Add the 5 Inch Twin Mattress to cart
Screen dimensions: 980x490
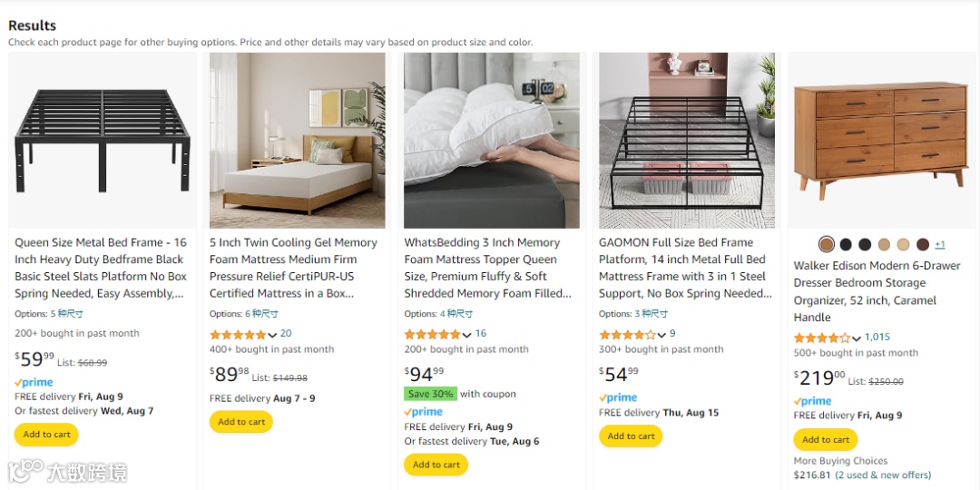241,422
